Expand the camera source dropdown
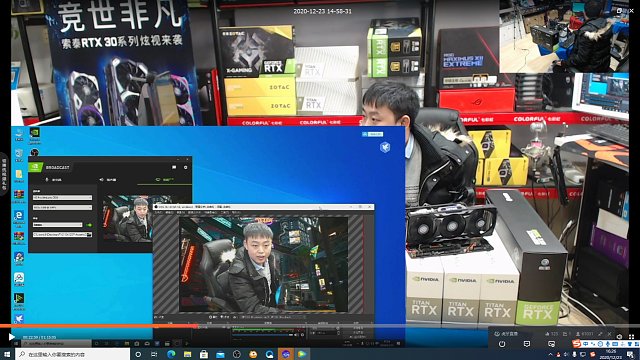This screenshot has height=360, width=640. point(62,198)
